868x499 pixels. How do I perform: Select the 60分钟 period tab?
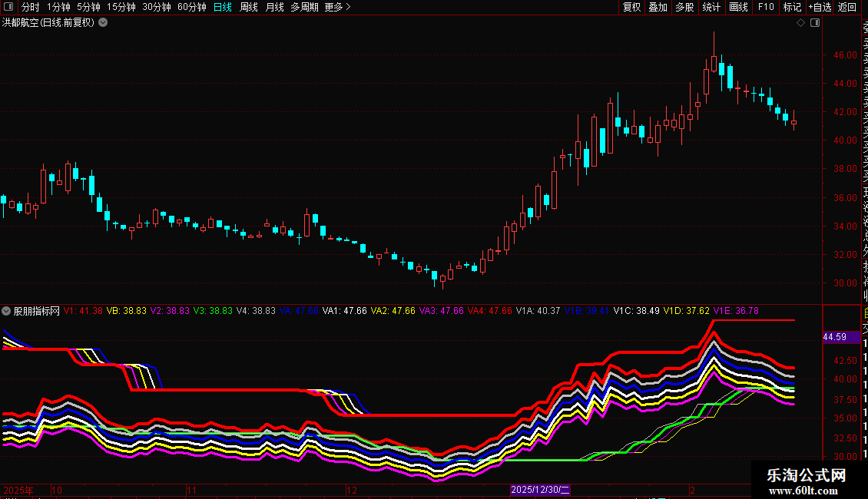tap(192, 7)
